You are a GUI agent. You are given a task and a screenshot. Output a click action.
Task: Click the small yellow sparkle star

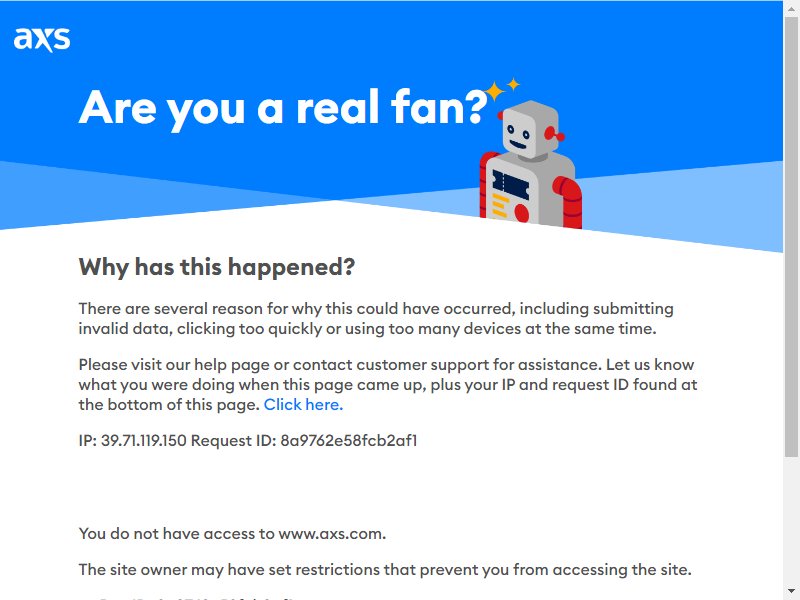(x=513, y=84)
